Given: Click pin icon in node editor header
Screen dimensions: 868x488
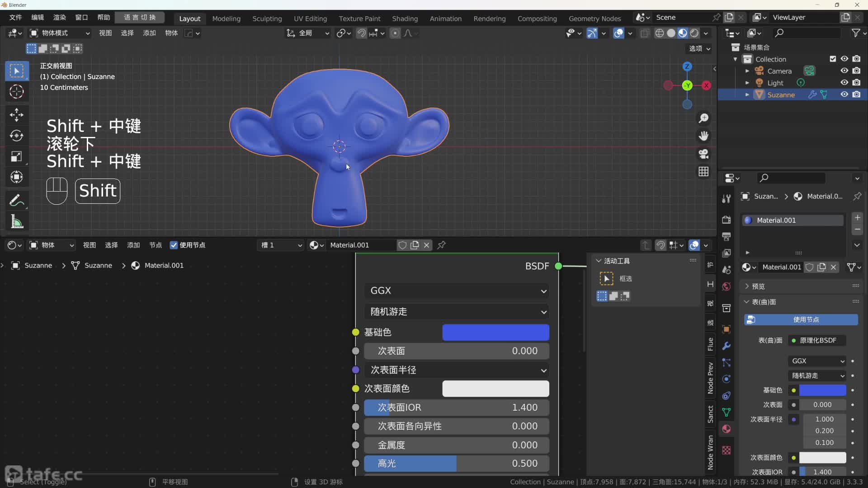Looking at the screenshot, I should click(x=442, y=245).
